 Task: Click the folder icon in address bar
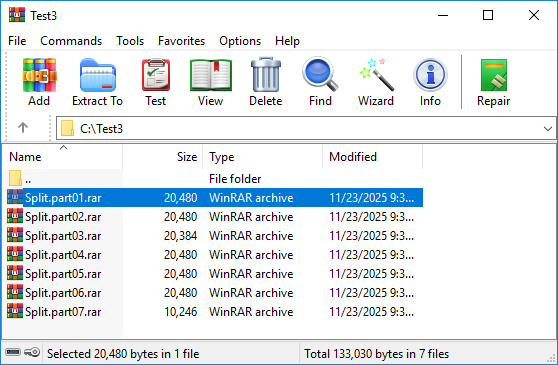pyautogui.click(x=67, y=128)
